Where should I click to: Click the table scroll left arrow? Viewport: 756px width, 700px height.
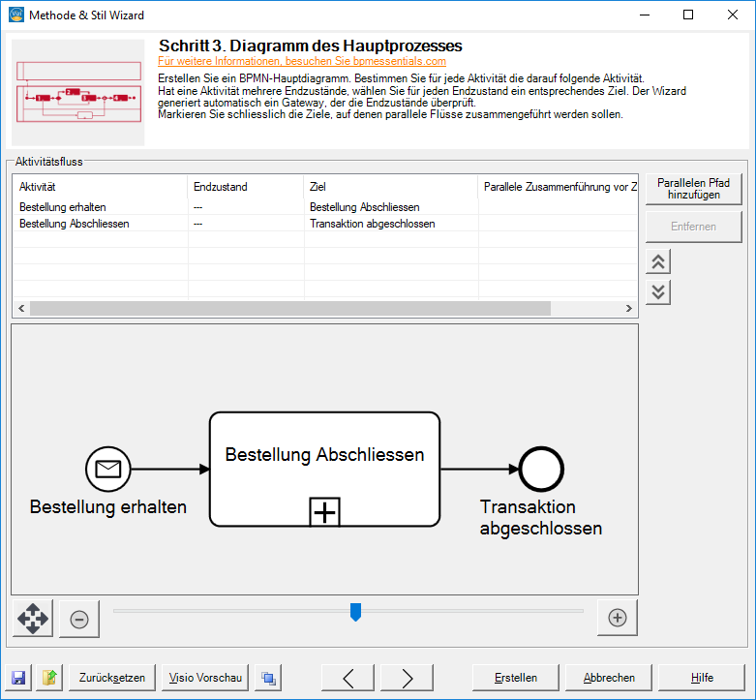coord(21,308)
